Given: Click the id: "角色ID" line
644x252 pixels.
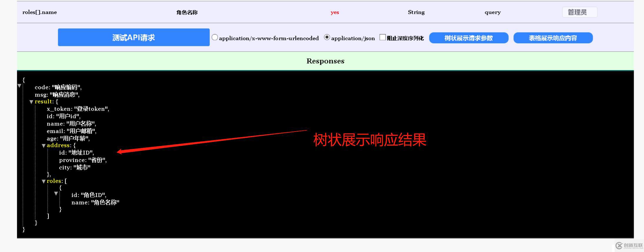Looking at the screenshot, I should click(x=89, y=195).
